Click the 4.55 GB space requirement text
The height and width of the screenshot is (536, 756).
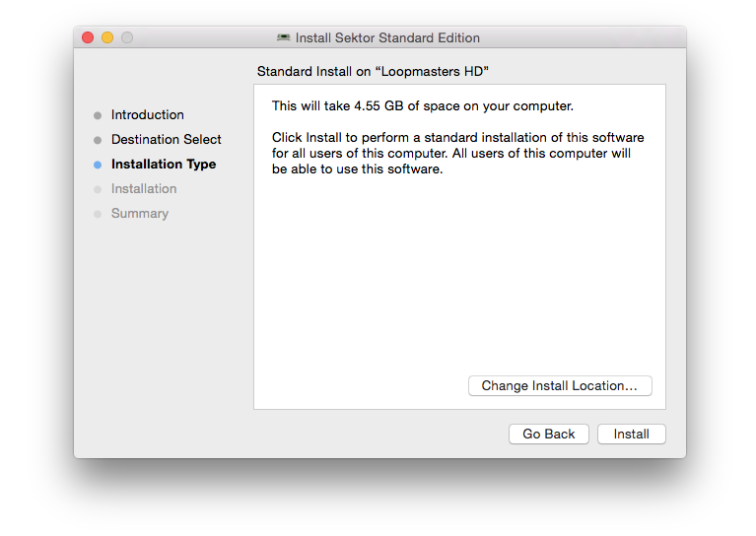click(x=422, y=105)
